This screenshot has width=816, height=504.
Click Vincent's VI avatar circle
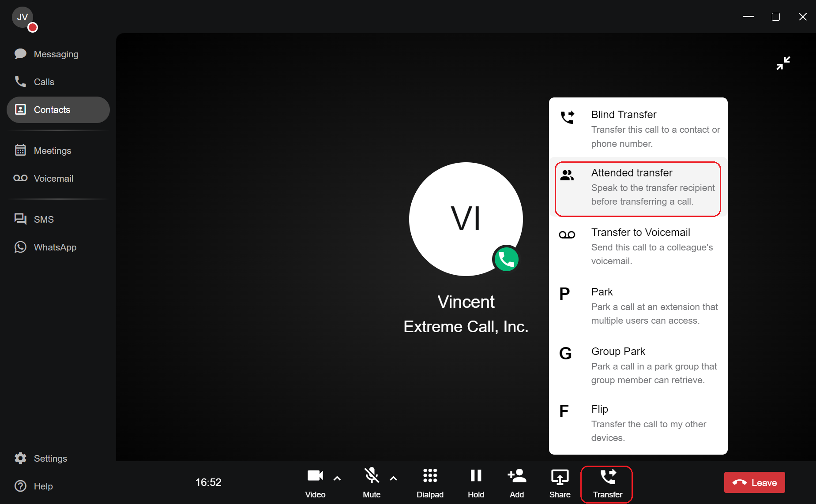pyautogui.click(x=466, y=219)
